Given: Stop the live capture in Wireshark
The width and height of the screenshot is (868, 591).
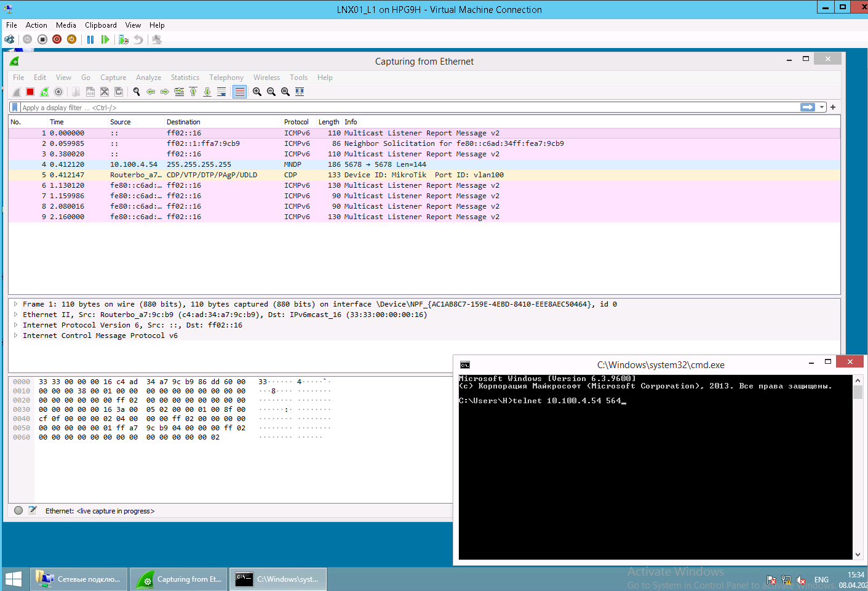Looking at the screenshot, I should 30,91.
